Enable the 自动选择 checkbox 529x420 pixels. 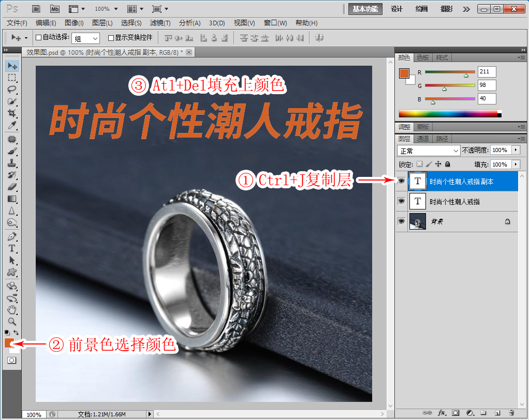(38, 38)
